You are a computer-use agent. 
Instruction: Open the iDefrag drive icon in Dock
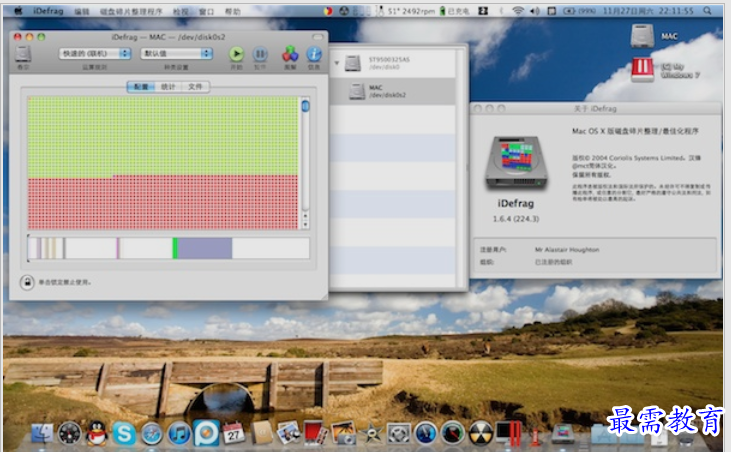(563, 434)
